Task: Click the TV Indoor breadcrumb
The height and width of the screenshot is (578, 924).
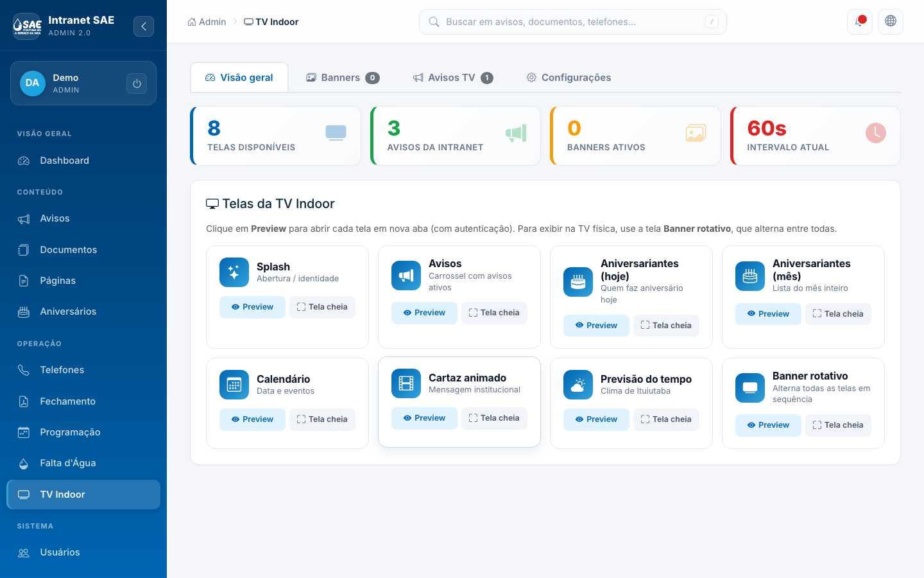Action: point(271,22)
